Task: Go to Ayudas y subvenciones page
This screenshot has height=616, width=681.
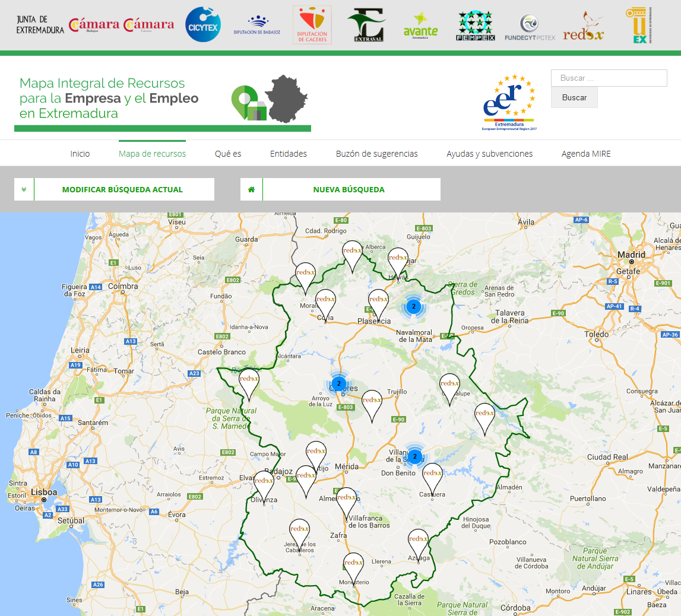Action: coord(489,154)
